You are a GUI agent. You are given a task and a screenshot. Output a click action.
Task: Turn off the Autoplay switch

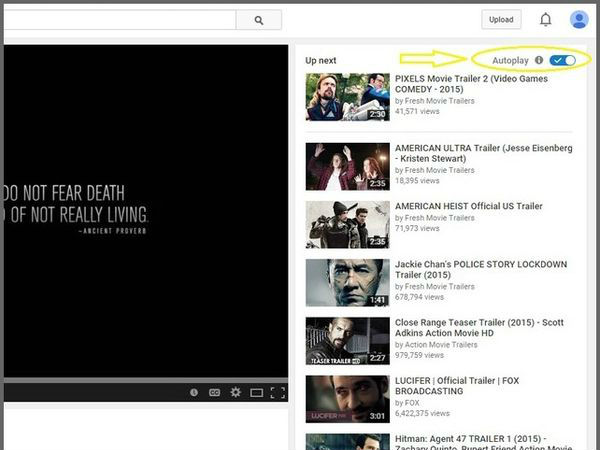click(563, 61)
